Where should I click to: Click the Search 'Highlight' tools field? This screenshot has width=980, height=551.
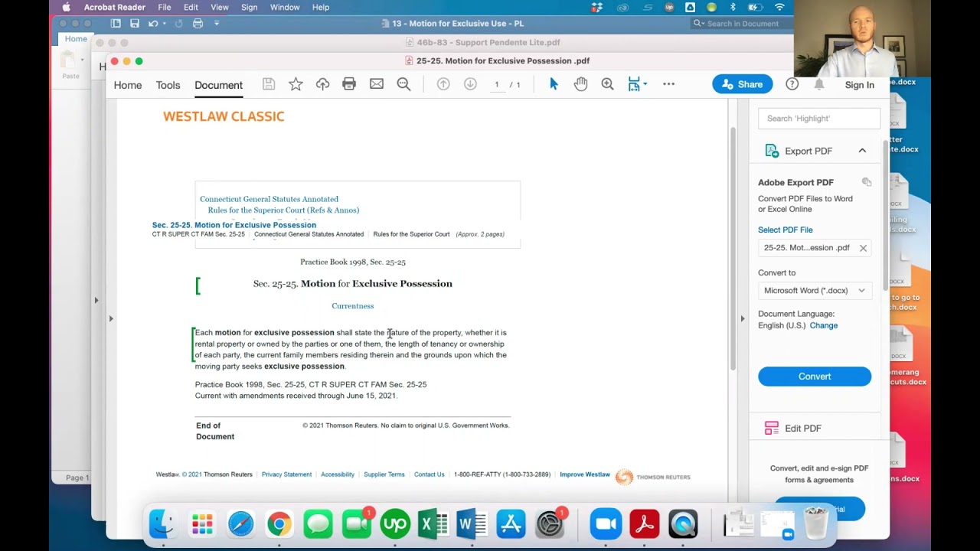coord(819,119)
